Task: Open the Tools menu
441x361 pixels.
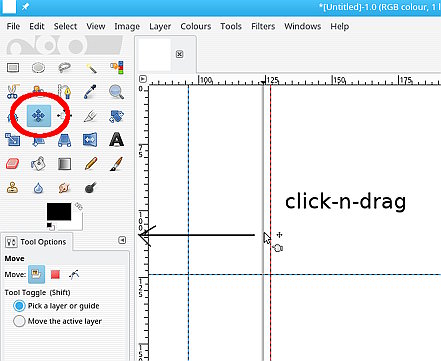Action: tap(231, 26)
